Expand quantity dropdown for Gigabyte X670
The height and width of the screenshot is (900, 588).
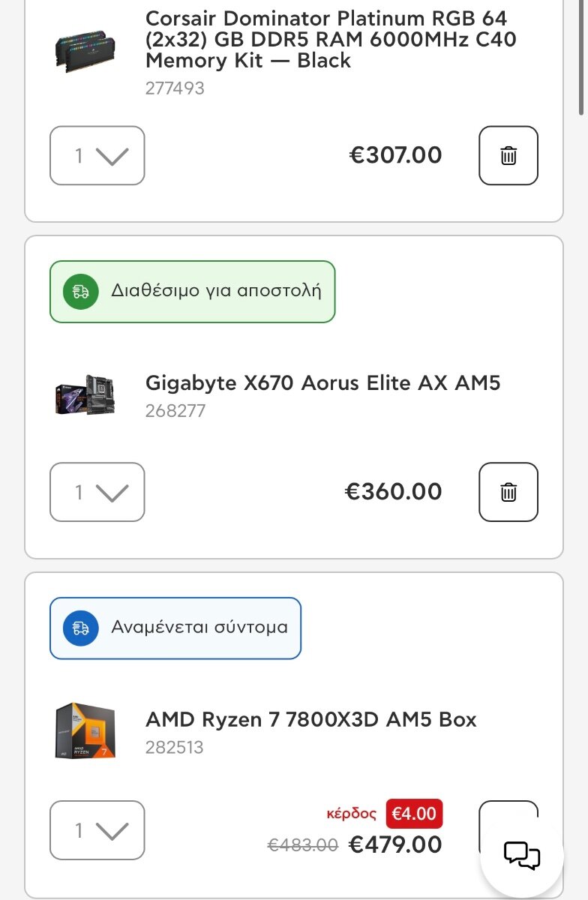(x=97, y=492)
